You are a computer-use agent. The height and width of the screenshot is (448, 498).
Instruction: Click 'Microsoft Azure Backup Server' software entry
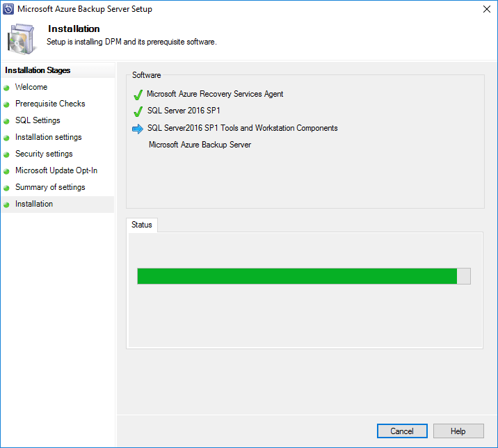point(200,145)
